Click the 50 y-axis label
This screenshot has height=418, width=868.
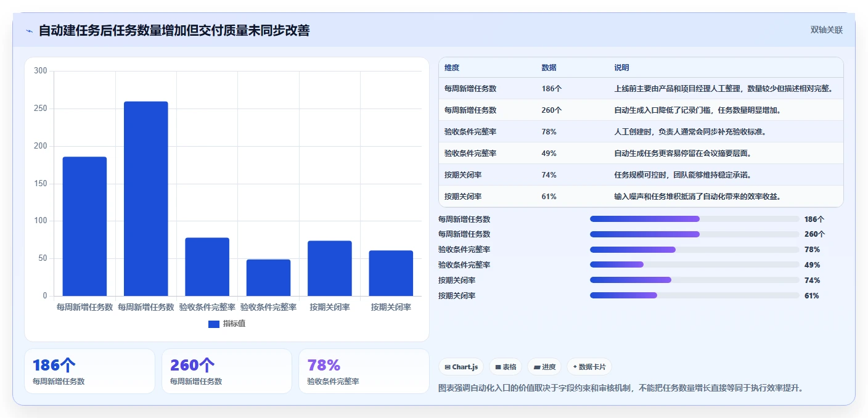(43, 258)
